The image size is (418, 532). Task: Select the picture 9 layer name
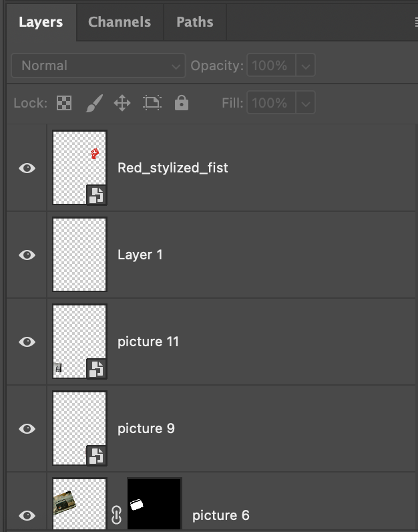146,428
